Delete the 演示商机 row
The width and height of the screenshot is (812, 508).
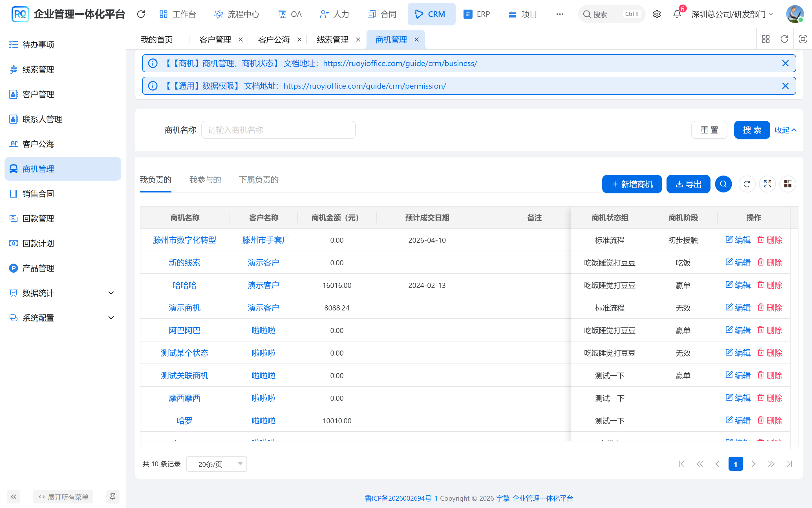pyautogui.click(x=770, y=307)
